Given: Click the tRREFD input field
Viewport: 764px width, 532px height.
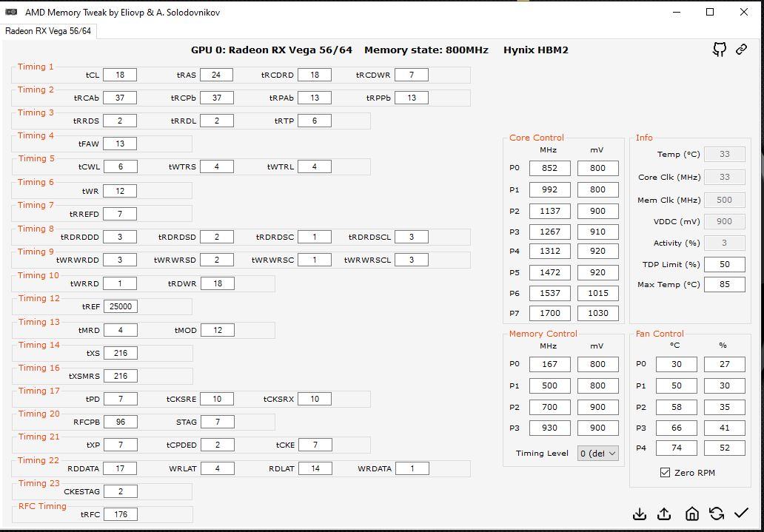Looking at the screenshot, I should (120, 214).
